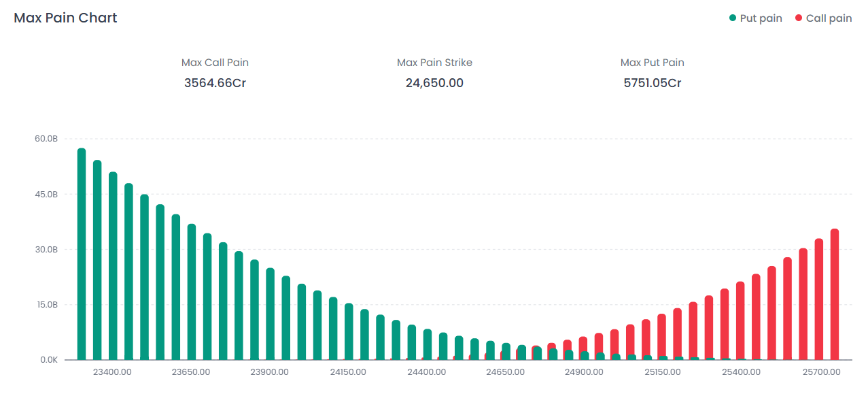Click the 24650.00 x-axis label
Viewport: 868px width, 394px height.
[x=505, y=372]
